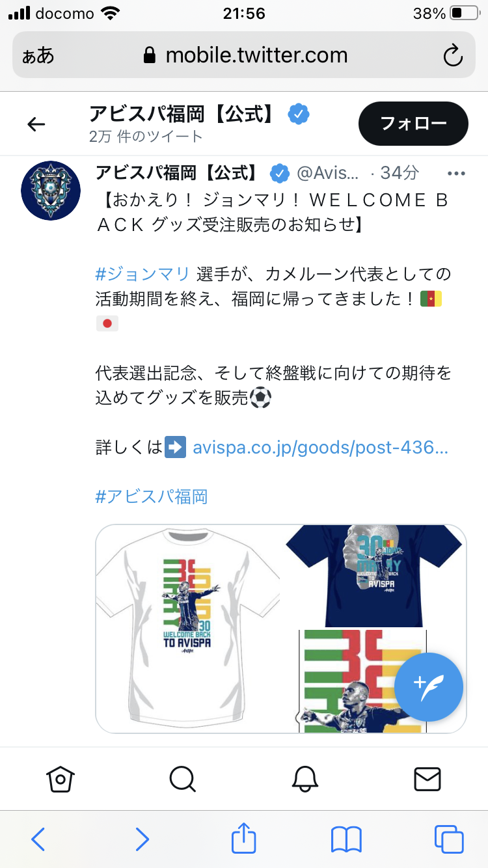
Task: Show the open Safari tabs overview
Action: click(x=449, y=839)
